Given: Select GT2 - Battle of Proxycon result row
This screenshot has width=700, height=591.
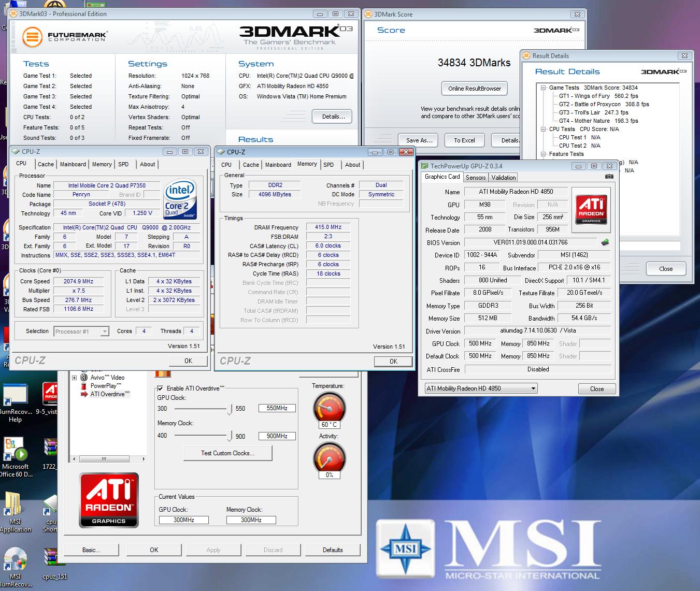Looking at the screenshot, I should coord(604,104).
